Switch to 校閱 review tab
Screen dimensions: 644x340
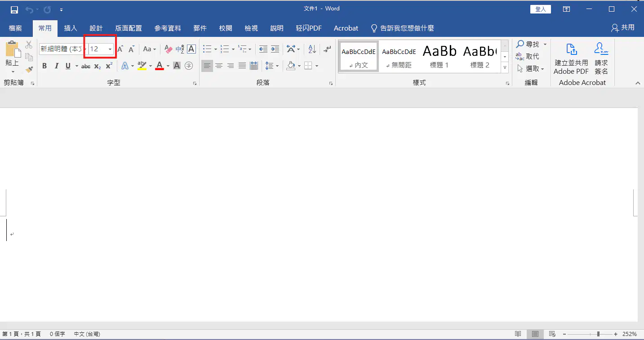click(226, 28)
